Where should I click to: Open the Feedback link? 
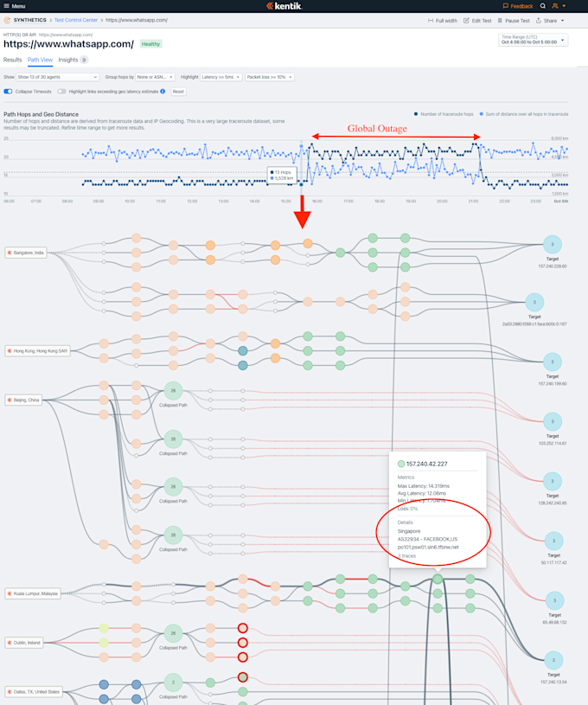point(518,6)
